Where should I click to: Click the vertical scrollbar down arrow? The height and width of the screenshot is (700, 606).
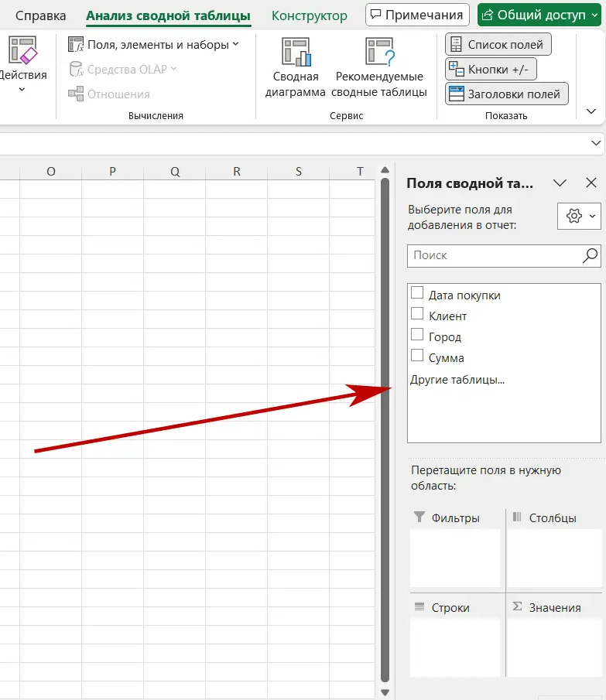[385, 692]
